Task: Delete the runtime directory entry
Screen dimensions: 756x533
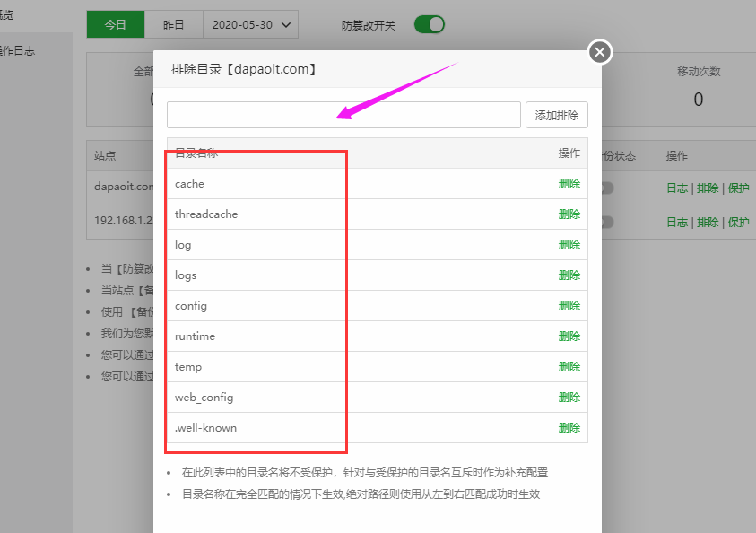Action: (x=569, y=336)
